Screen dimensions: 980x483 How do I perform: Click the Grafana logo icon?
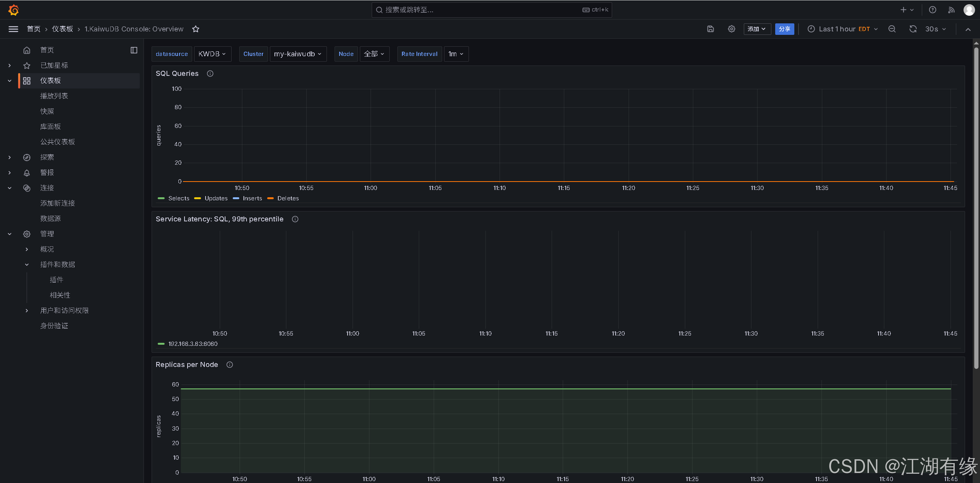(x=13, y=10)
